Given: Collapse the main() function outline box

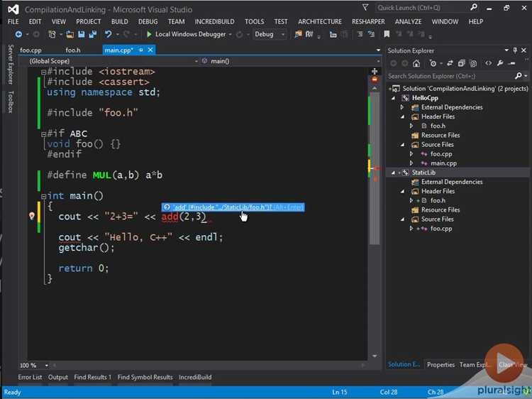Looking at the screenshot, I should click(43, 196).
